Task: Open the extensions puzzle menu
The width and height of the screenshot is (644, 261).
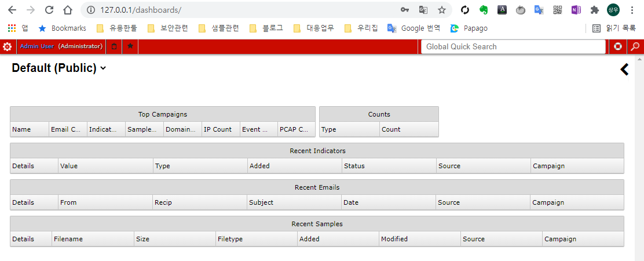Action: click(x=594, y=10)
